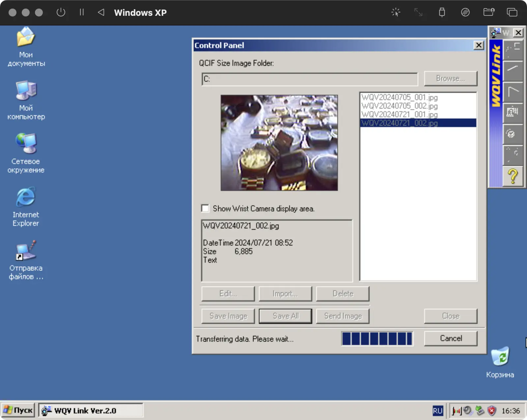
Task: Select WQV20240721_002.jpg in the file list
Action: (x=418, y=123)
